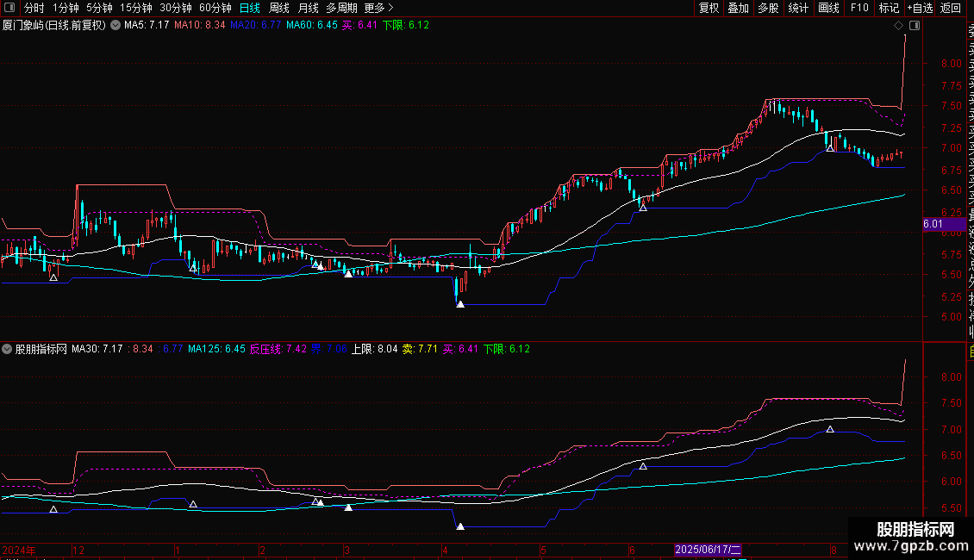
Task: Open the 多周期 multi-period view
Action: click(341, 8)
